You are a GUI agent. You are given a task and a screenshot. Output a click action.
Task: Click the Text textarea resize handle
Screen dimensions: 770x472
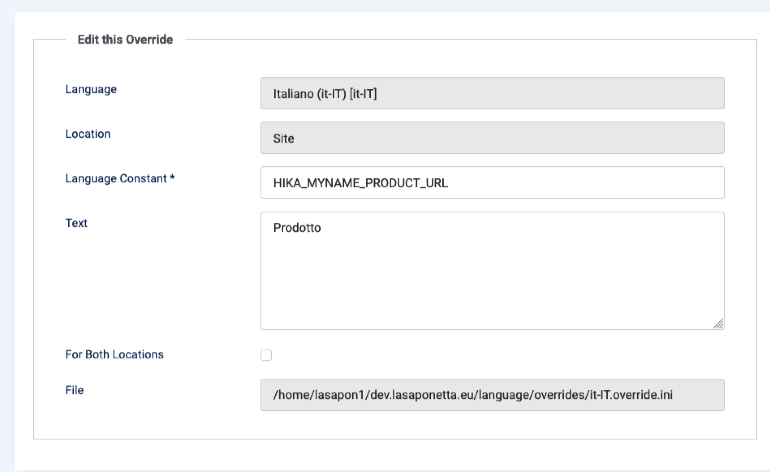pyautogui.click(x=718, y=323)
